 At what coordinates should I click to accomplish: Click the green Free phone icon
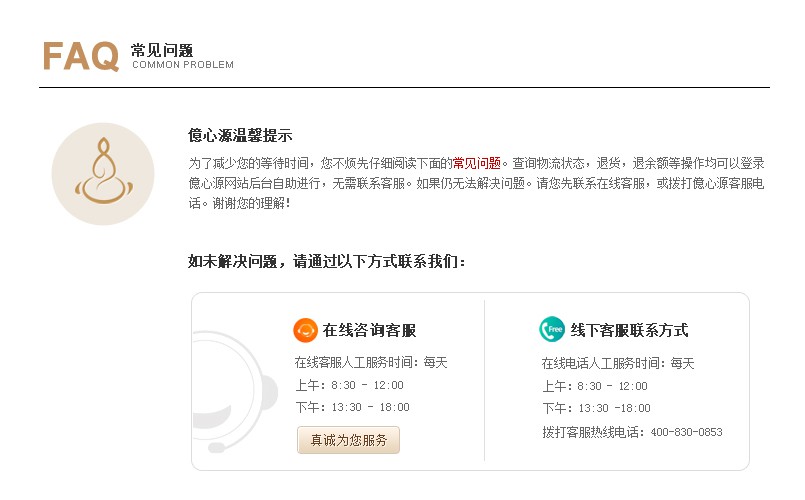(x=552, y=329)
